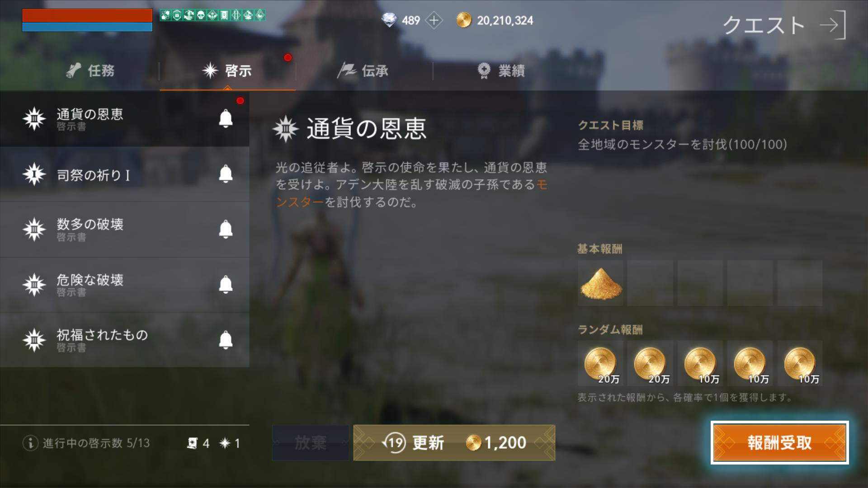Toggle notification bell for 司祭の祈りI

pos(226,174)
